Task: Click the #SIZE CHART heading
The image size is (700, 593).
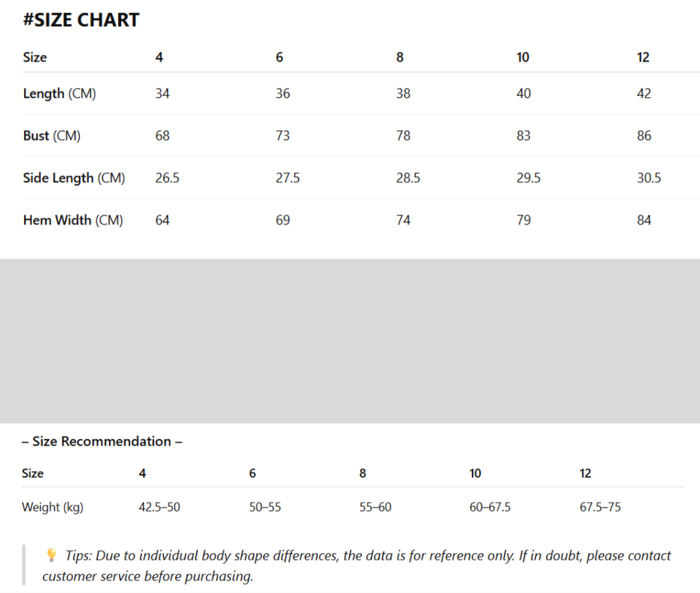Action: click(81, 20)
